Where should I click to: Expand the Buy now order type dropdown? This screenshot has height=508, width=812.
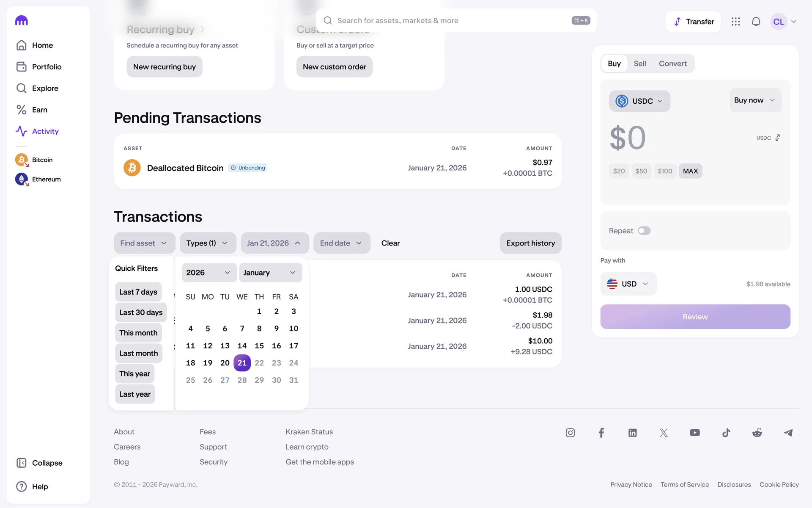[755, 100]
